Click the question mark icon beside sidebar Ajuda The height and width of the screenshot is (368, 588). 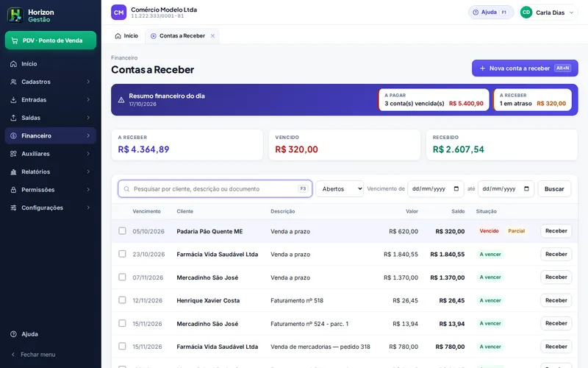click(x=13, y=334)
